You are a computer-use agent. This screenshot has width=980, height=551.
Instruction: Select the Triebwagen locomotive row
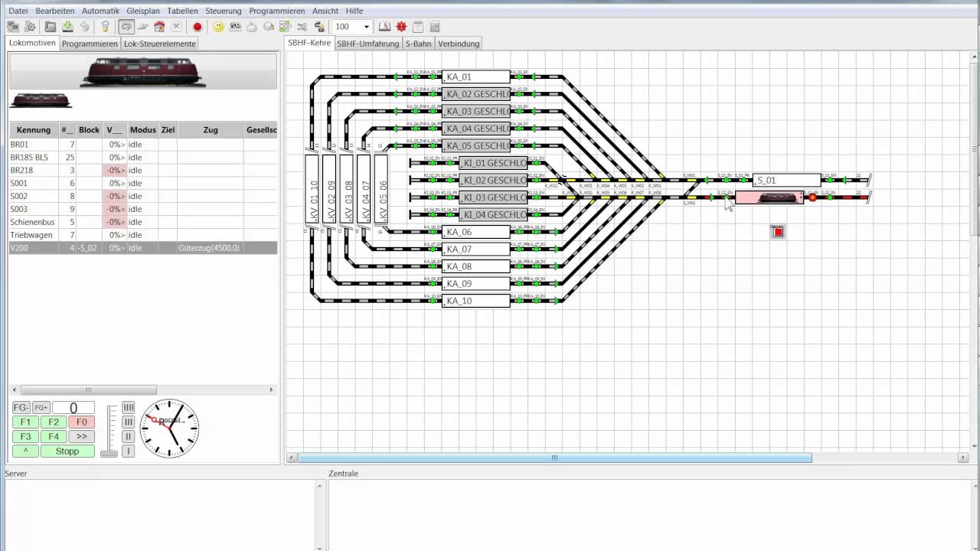(x=142, y=235)
